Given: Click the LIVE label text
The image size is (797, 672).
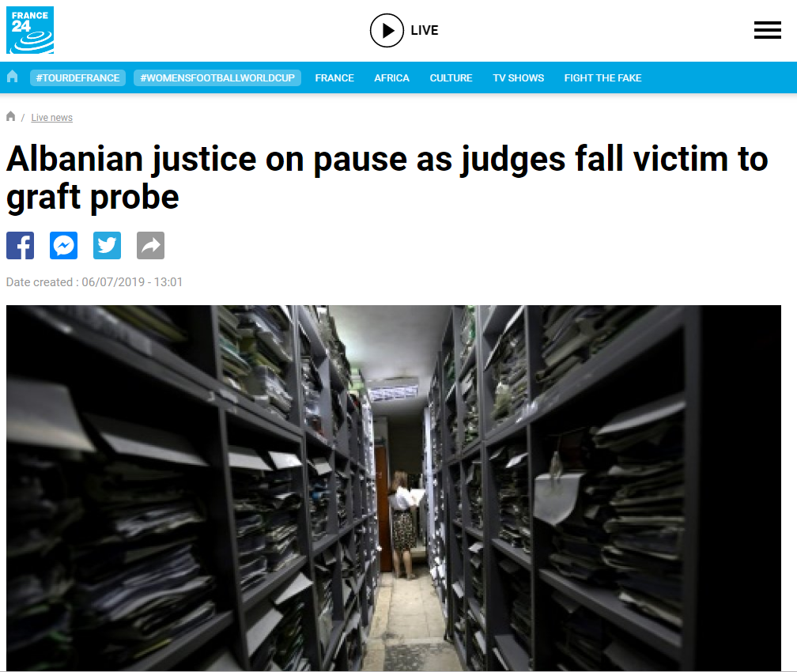Looking at the screenshot, I should (x=425, y=31).
